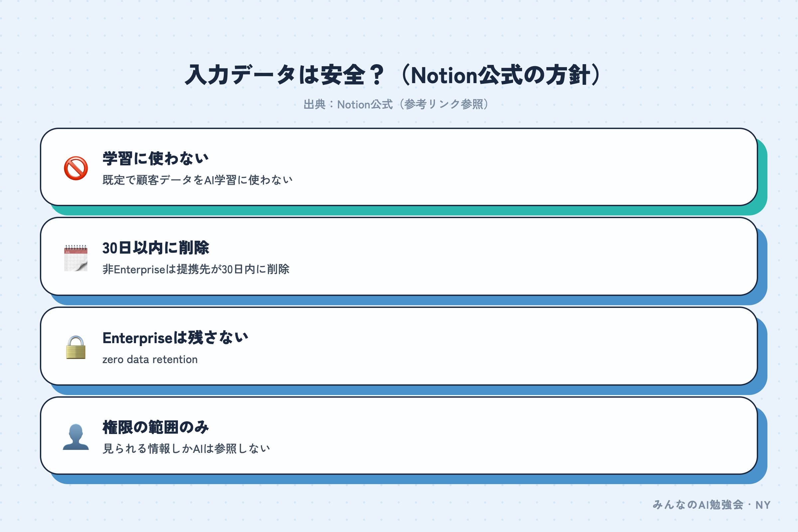Click the teal shadow under first card
Image resolution: width=798 pixels, height=532 pixels.
(x=407, y=211)
